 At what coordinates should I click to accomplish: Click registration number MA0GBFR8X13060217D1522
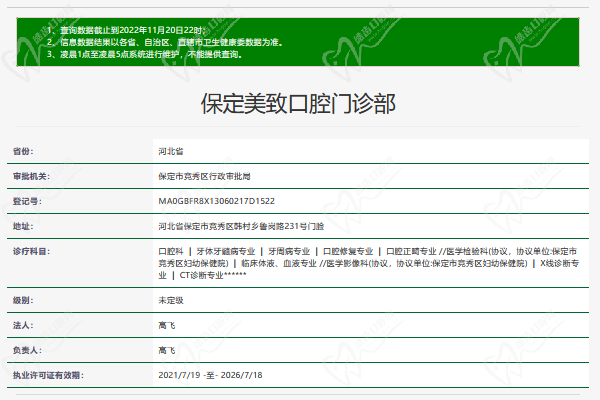pyautogui.click(x=217, y=201)
